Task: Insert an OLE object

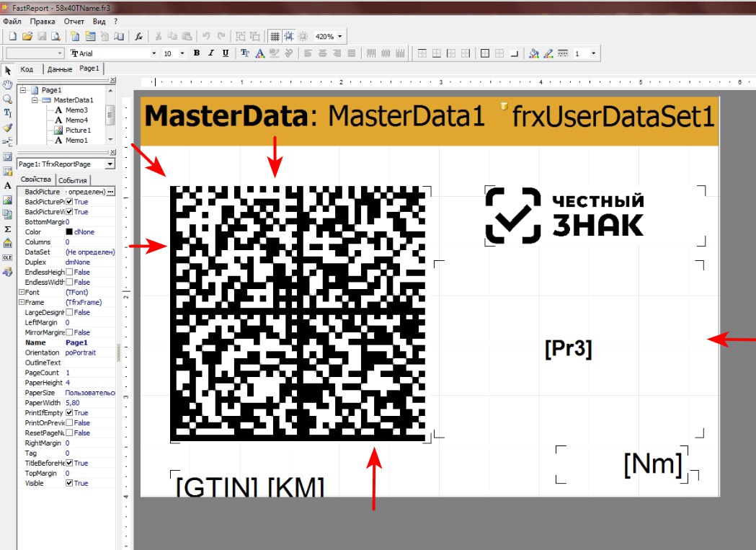Action: click(x=7, y=257)
